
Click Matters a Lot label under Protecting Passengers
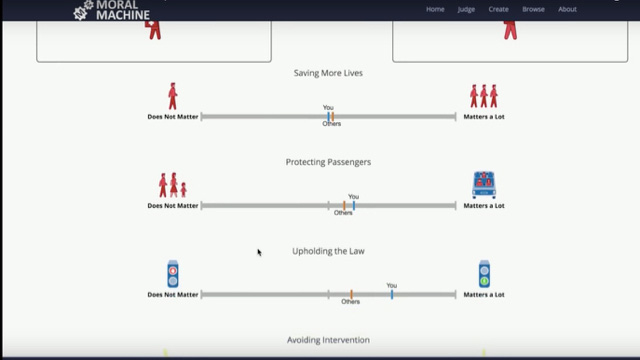coord(484,206)
